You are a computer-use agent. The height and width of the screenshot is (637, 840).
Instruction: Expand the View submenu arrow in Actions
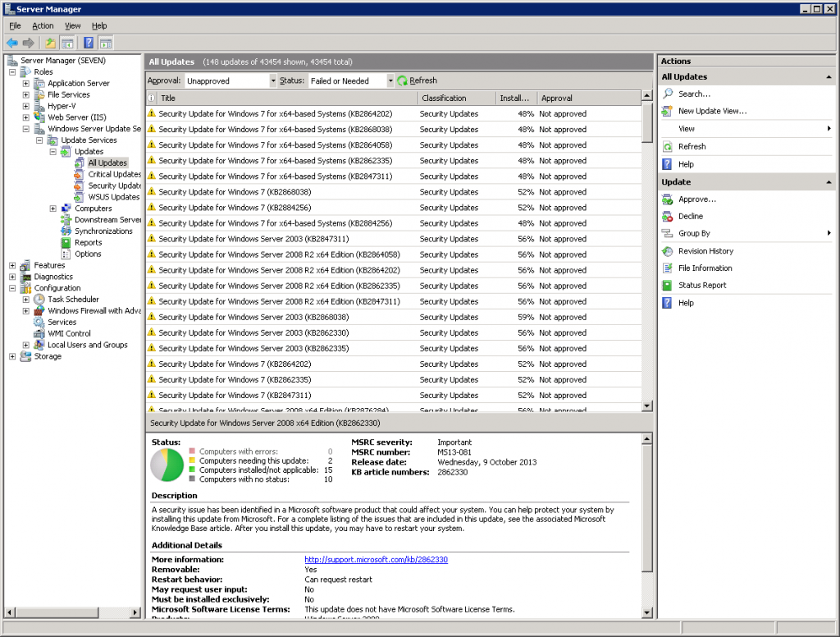829,129
